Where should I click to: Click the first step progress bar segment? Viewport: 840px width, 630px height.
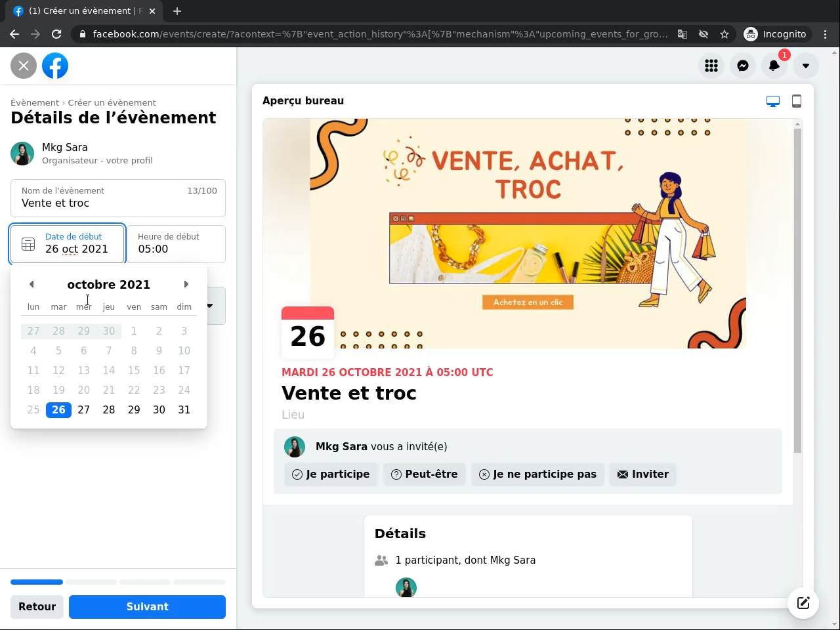(x=37, y=582)
